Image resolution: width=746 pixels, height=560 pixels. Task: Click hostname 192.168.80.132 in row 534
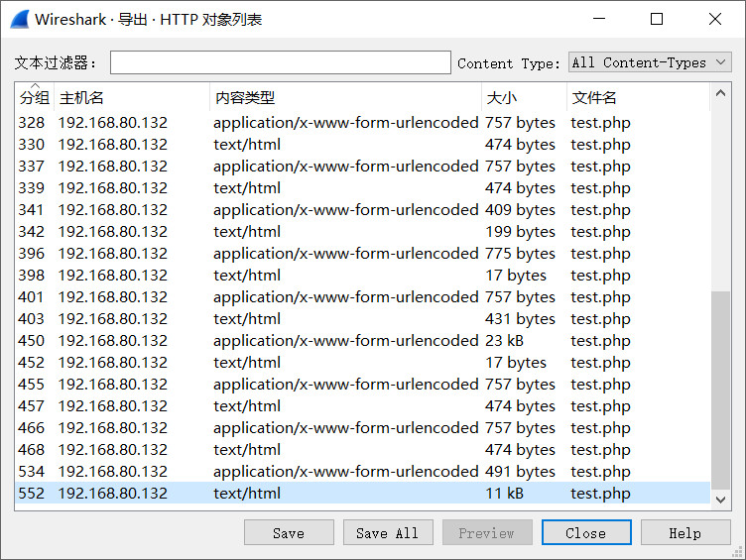pos(113,472)
